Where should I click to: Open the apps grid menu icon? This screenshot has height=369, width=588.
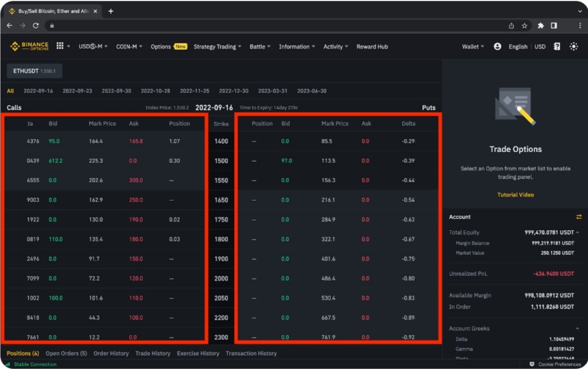[x=60, y=46]
